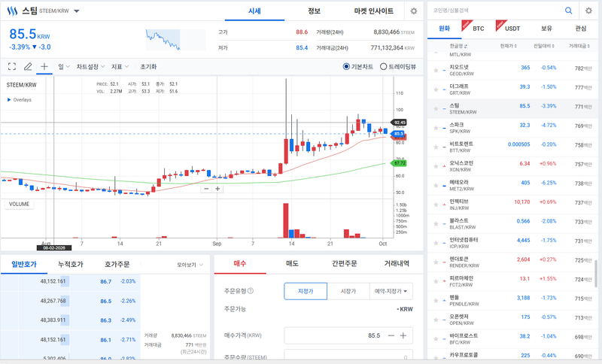This screenshot has width=602, height=364.
Task: Switch to 정보 tab
Action: (314, 11)
